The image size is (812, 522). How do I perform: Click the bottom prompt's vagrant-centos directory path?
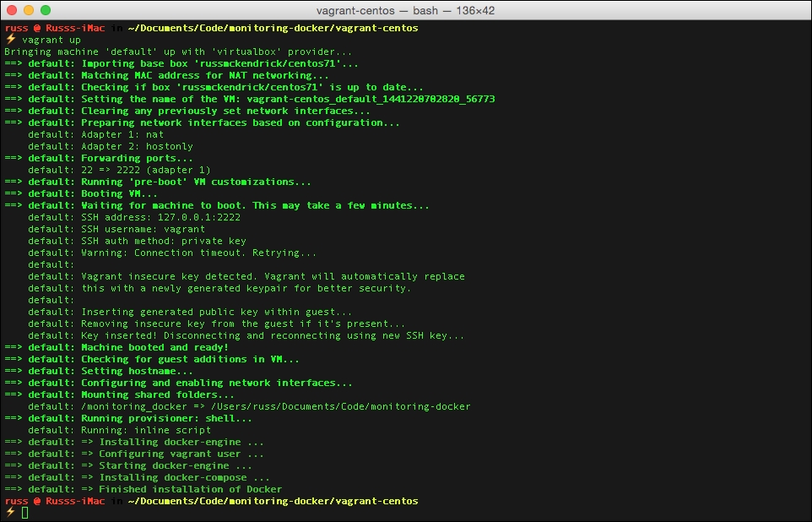click(273, 501)
